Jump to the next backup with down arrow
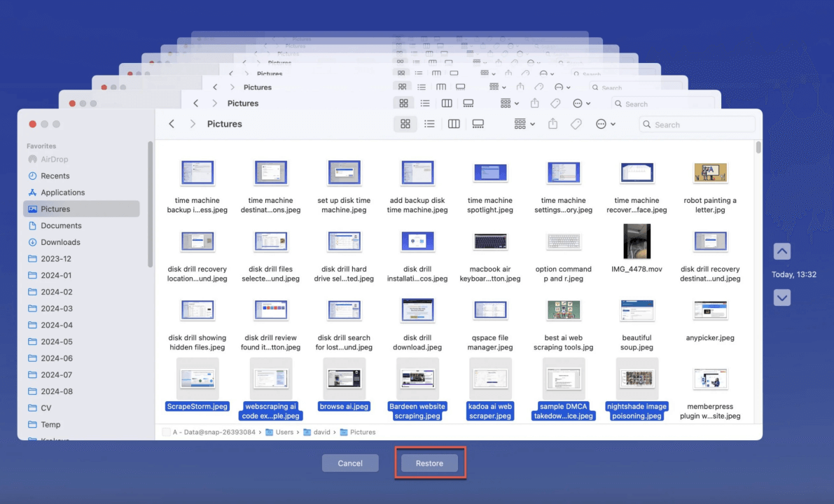834x504 pixels. 782,297
